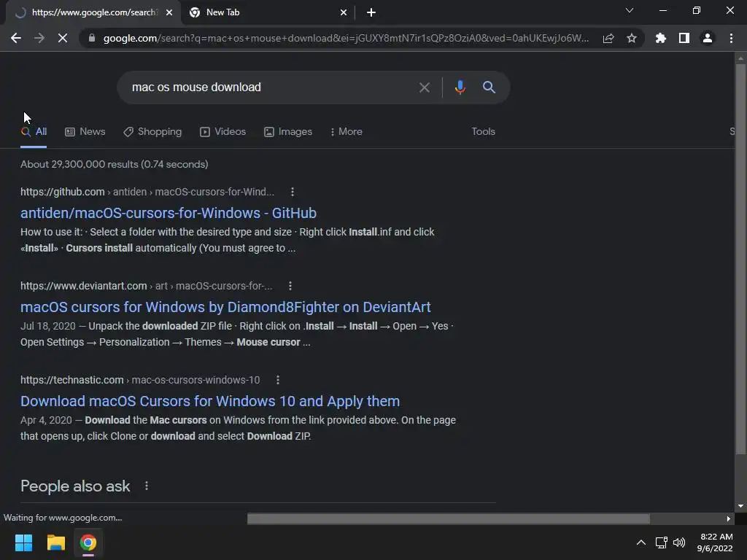Open macOS cursors DeviantArt result
The image size is (747, 560).
point(226,307)
